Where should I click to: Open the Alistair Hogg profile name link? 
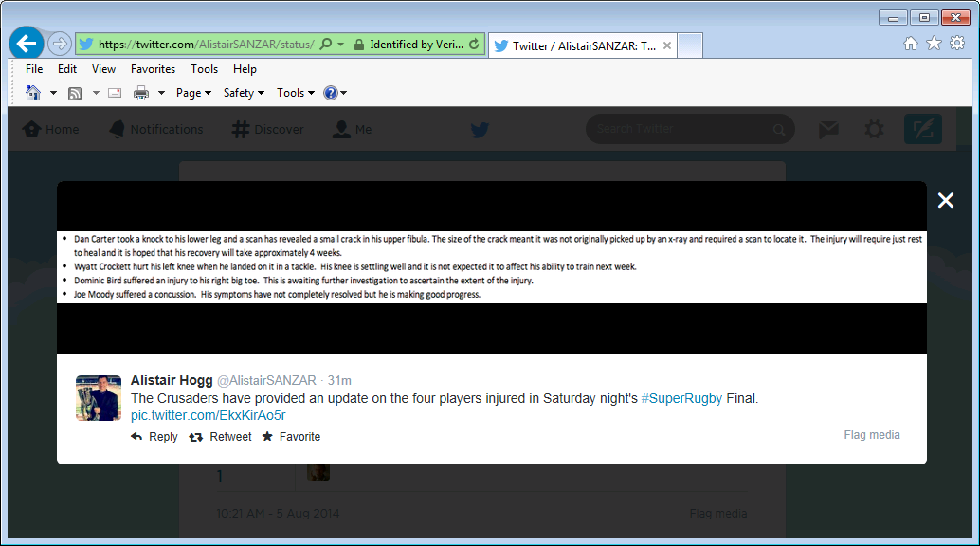coord(172,380)
